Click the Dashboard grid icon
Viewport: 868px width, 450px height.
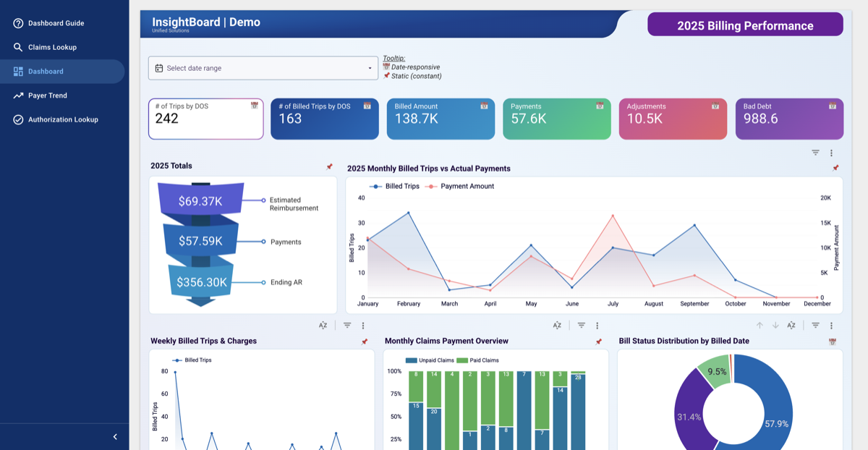tap(18, 71)
